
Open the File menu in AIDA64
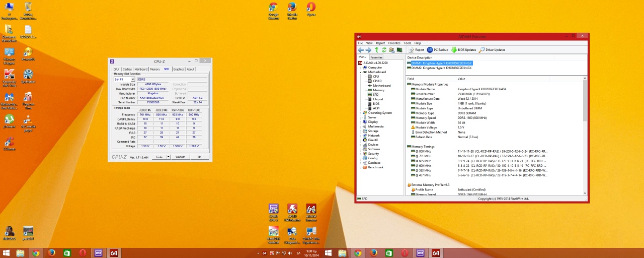coord(360,43)
